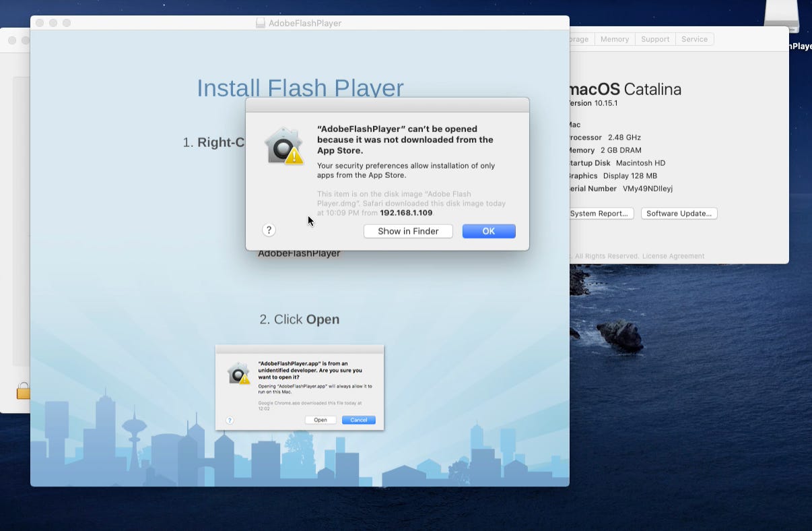Click the AdobeFlashPlayer app label in installer
This screenshot has width=812, height=531.
299,253
